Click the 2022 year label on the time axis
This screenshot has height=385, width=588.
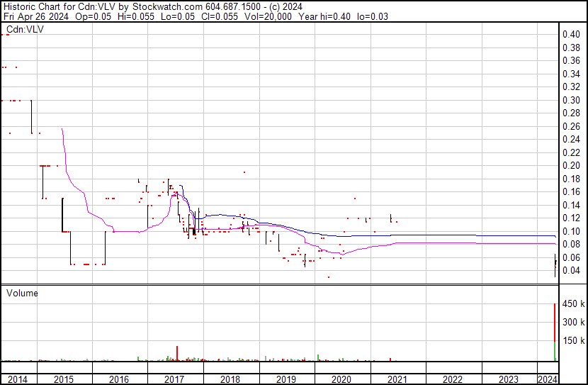tap(453, 379)
